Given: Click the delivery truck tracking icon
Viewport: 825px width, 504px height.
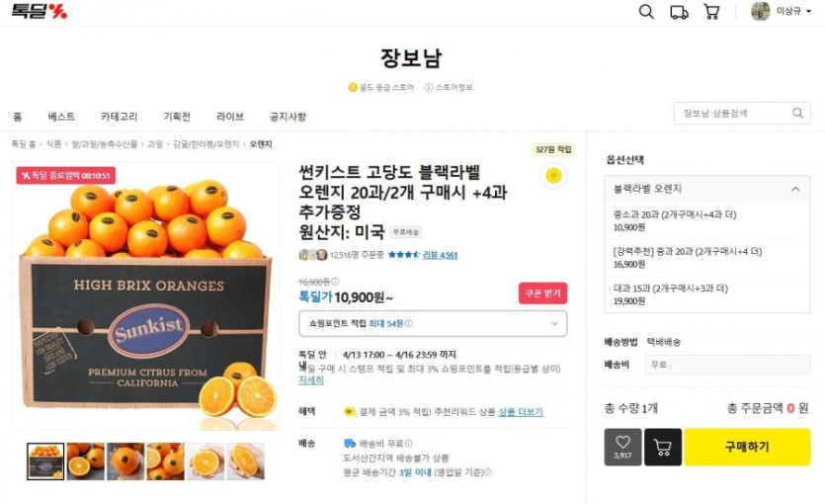Looking at the screenshot, I should point(679,12).
